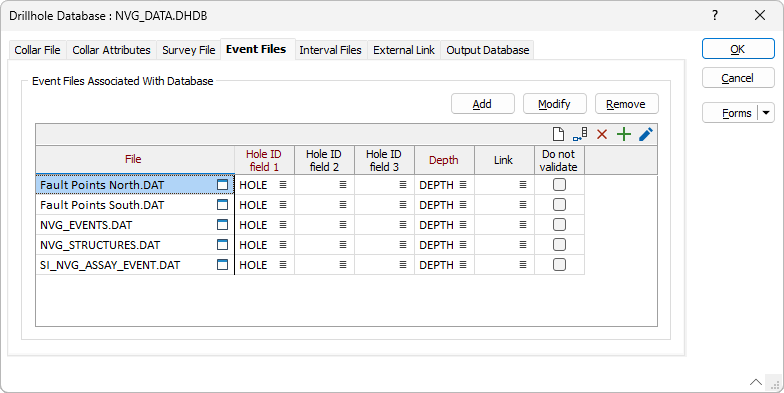
Task: Toggle Do not validate for Fault Points North.DAT
Action: click(x=559, y=185)
